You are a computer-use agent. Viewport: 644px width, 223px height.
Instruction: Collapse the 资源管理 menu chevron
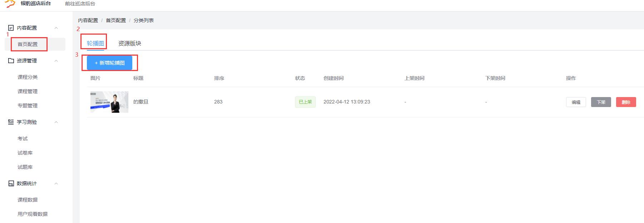click(x=56, y=61)
